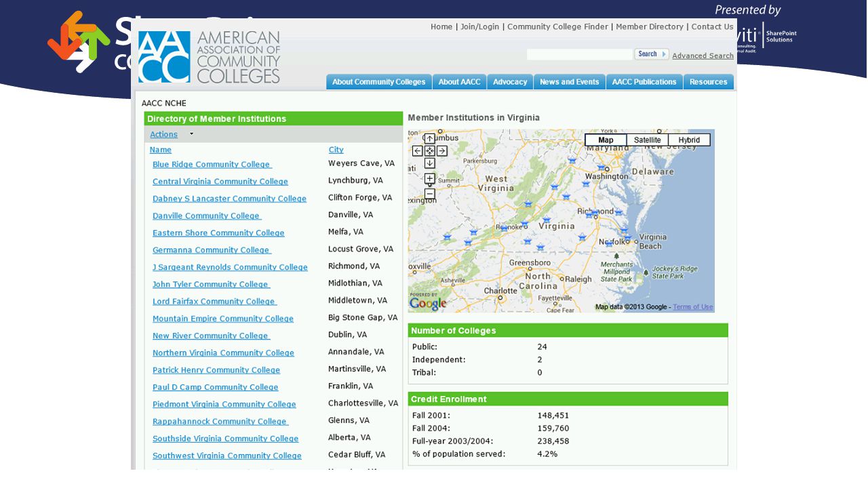
Task: Open Patrick Henry Community College
Action: [216, 370]
